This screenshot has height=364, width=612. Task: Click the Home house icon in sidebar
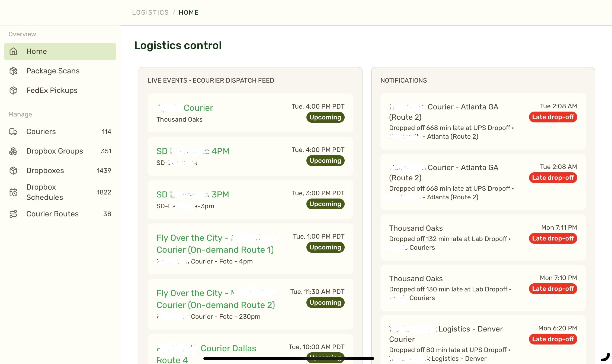(13, 51)
